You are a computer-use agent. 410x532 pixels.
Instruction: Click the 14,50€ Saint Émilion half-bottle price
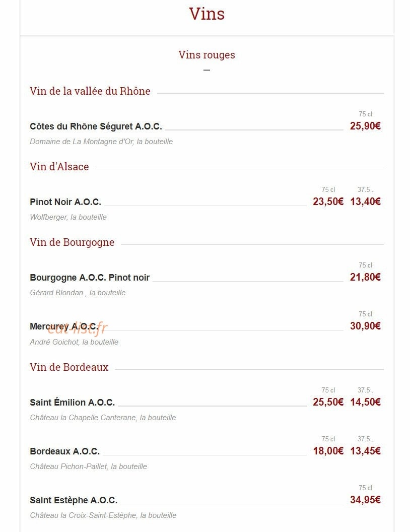[365, 402]
